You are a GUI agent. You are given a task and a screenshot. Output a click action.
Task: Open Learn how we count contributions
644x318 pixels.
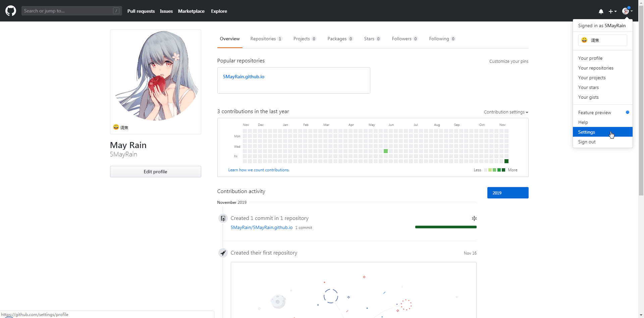coord(259,170)
